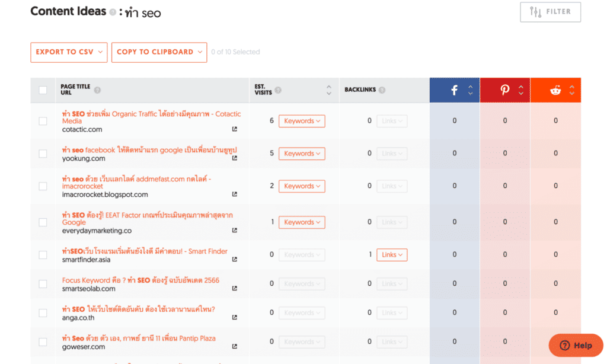The image size is (607, 364).
Task: Click the Reddit column header icon
Action: pos(555,90)
